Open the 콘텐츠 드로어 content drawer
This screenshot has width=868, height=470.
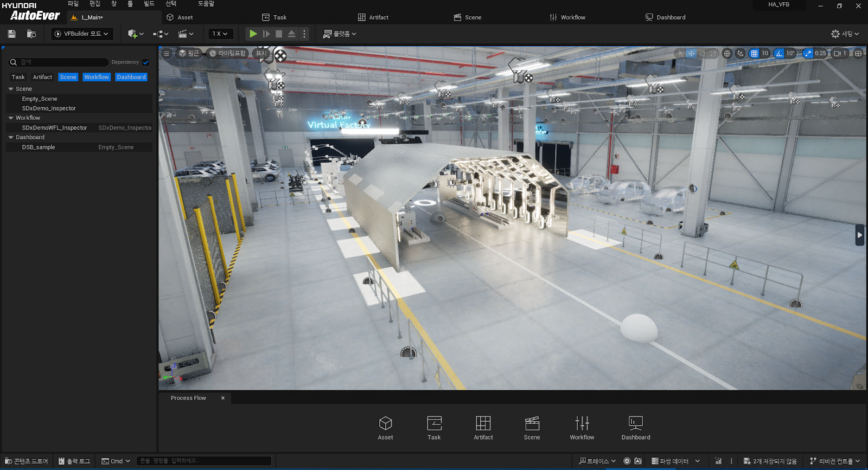[x=27, y=461]
